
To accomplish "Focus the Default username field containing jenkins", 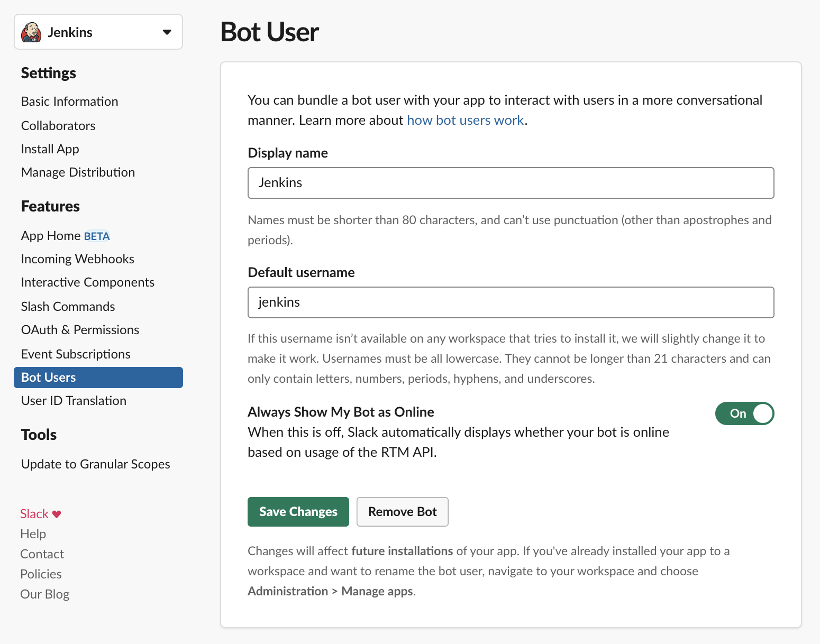I will pyautogui.click(x=511, y=302).
